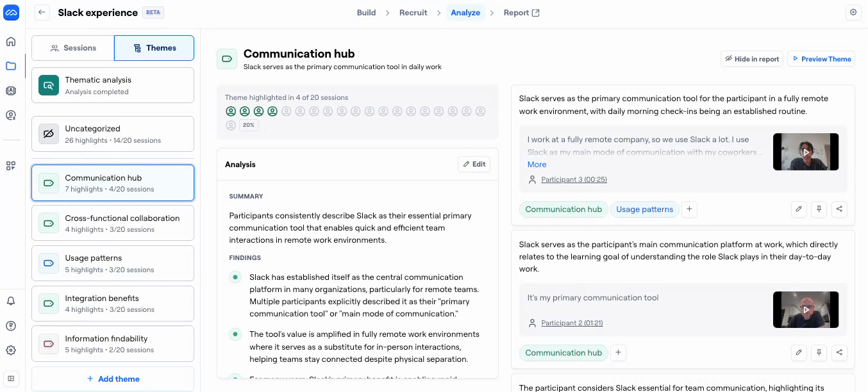868x392 pixels.
Task: Click the quote "It's my primary communication tool"
Action: [x=593, y=298]
